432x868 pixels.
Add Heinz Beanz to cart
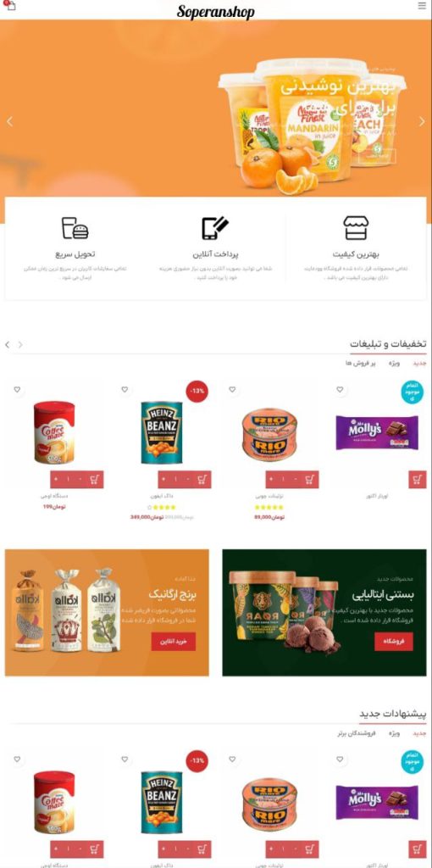tap(203, 480)
